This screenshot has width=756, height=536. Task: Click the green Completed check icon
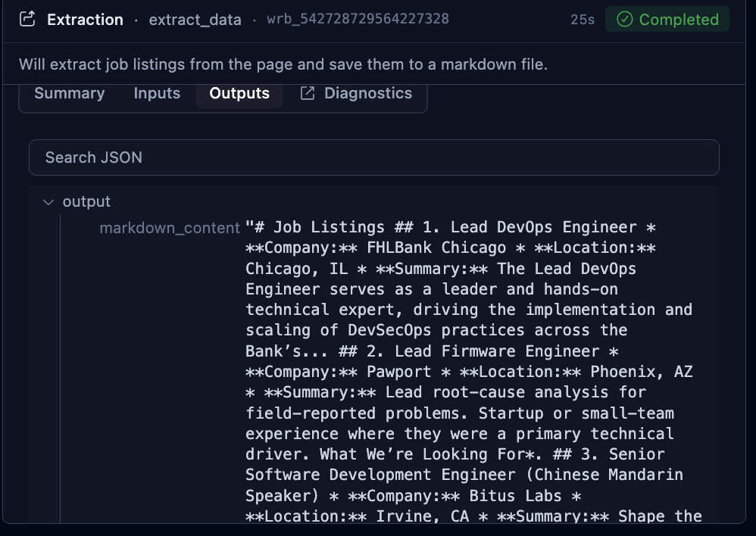coord(624,19)
